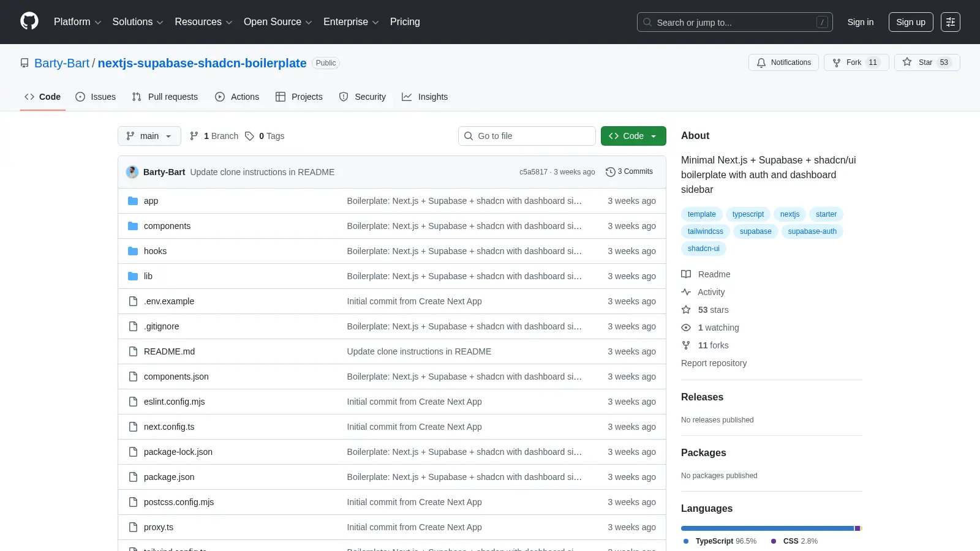This screenshot has width=980, height=551.
Task: Open the Releases section heading link
Action: point(702,397)
